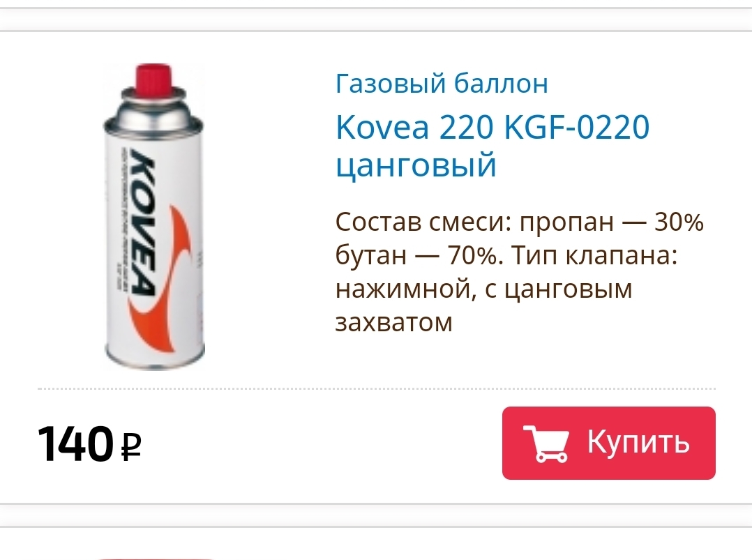The width and height of the screenshot is (752, 560).
Task: Open the Kovea gas canister product image
Action: [x=154, y=217]
